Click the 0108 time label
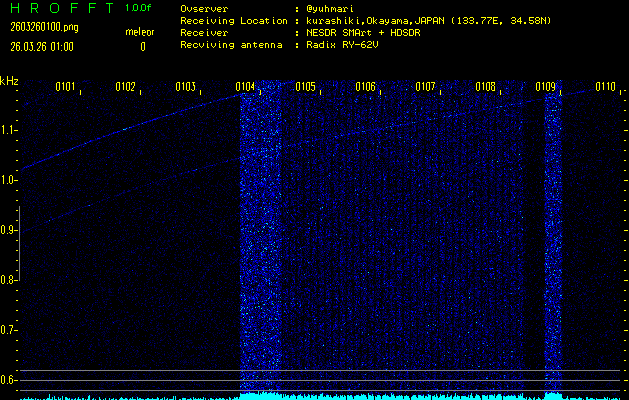The width and height of the screenshot is (629, 400). pos(485,87)
